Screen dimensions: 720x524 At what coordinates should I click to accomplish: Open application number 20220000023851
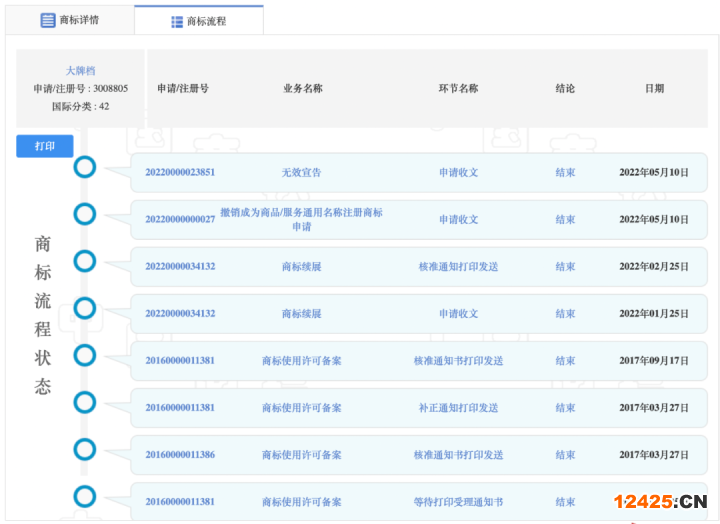coord(180,172)
